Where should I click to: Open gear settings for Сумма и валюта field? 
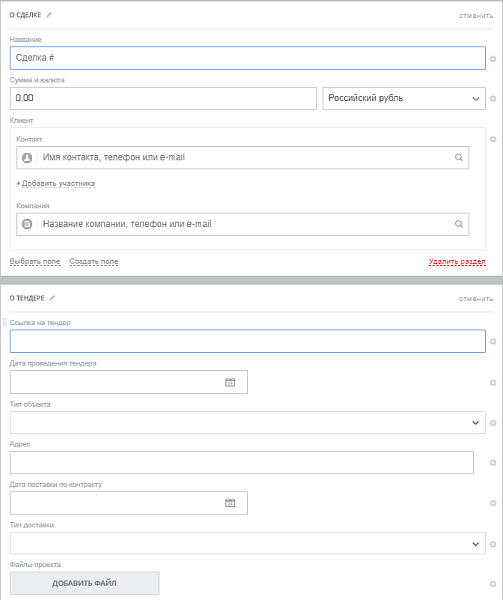[493, 99]
